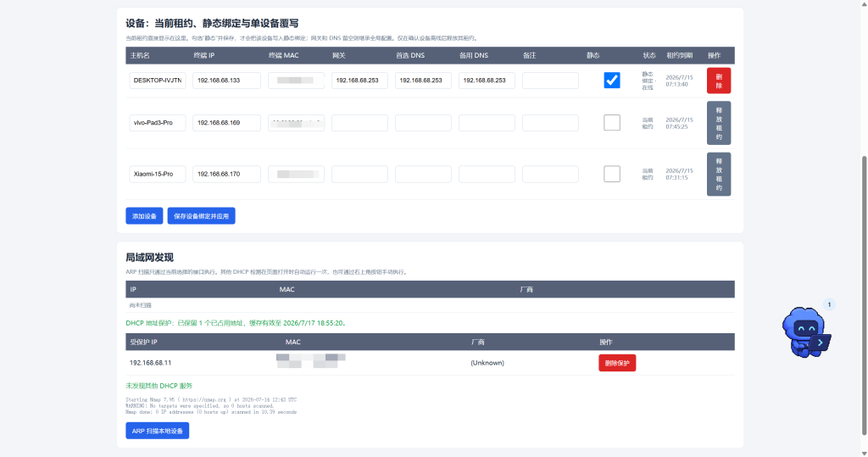
Task: Edit the backup DNS field for DESKTOP-IVJTN
Action: coord(487,81)
